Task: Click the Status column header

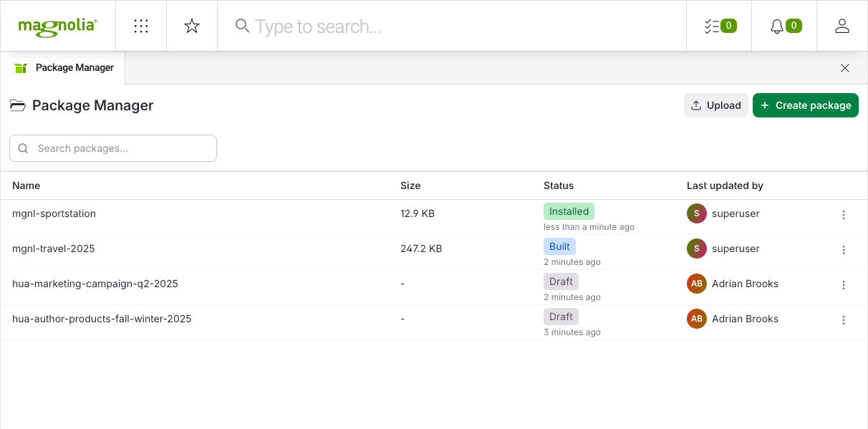Action: pyautogui.click(x=559, y=185)
